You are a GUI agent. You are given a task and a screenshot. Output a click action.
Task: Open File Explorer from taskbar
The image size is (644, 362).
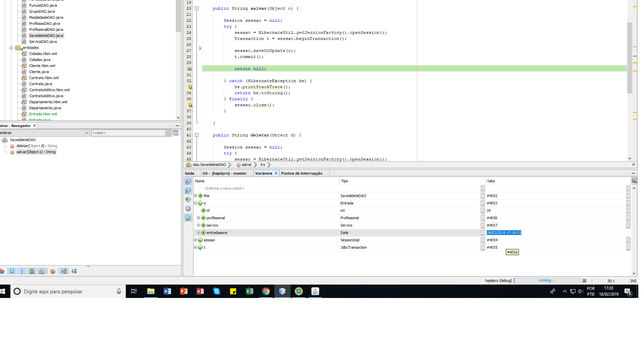(x=151, y=291)
